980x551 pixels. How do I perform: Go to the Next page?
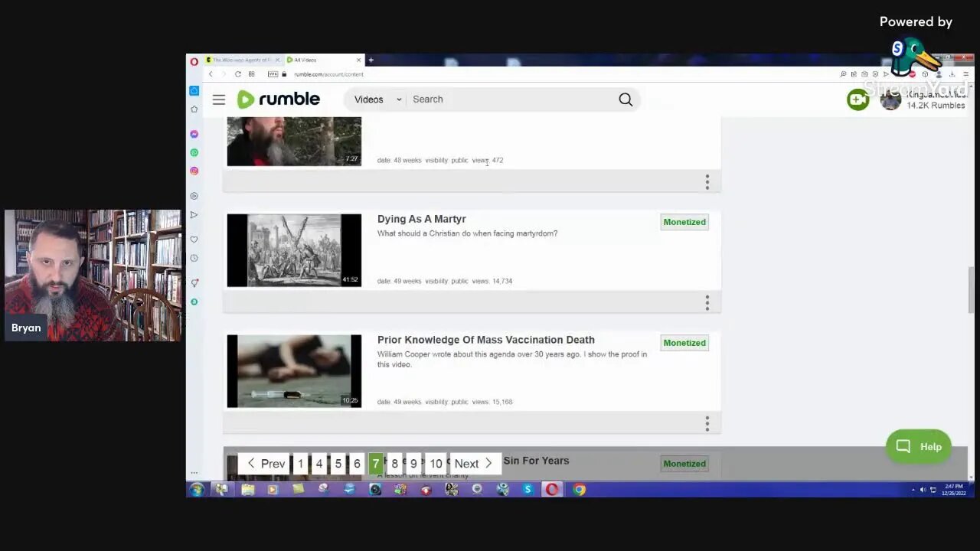[475, 464]
